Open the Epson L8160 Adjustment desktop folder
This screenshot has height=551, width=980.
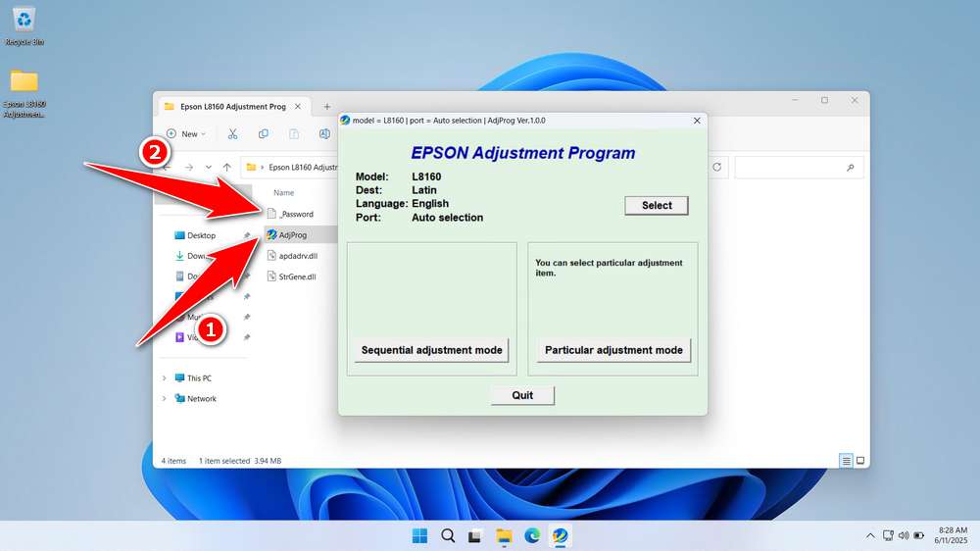24,94
